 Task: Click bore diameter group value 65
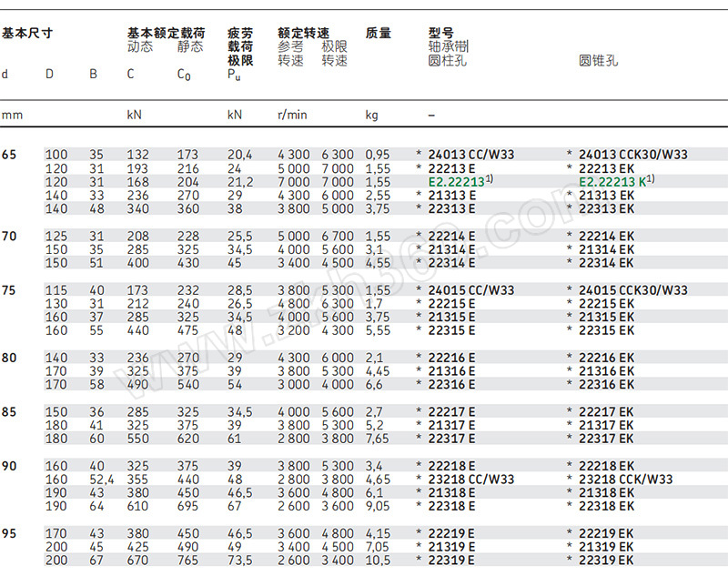9,155
